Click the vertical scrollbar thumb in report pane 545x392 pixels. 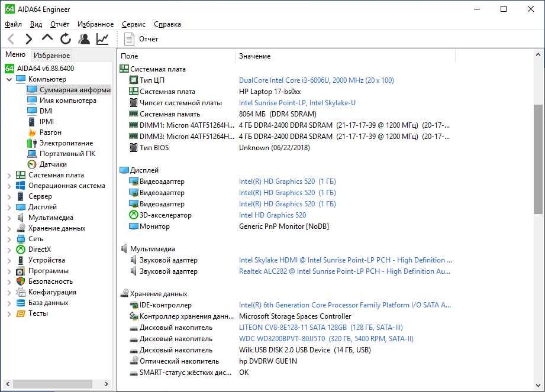coord(538,159)
